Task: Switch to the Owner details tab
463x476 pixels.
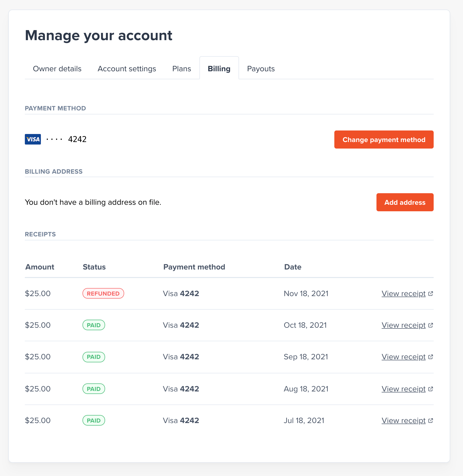Action: [57, 69]
